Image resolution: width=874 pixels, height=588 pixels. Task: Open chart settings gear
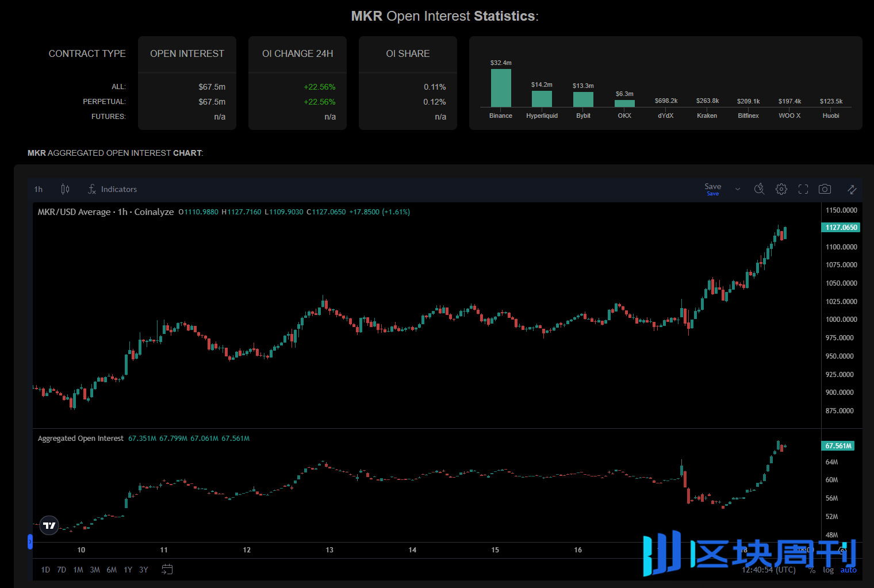[781, 189]
